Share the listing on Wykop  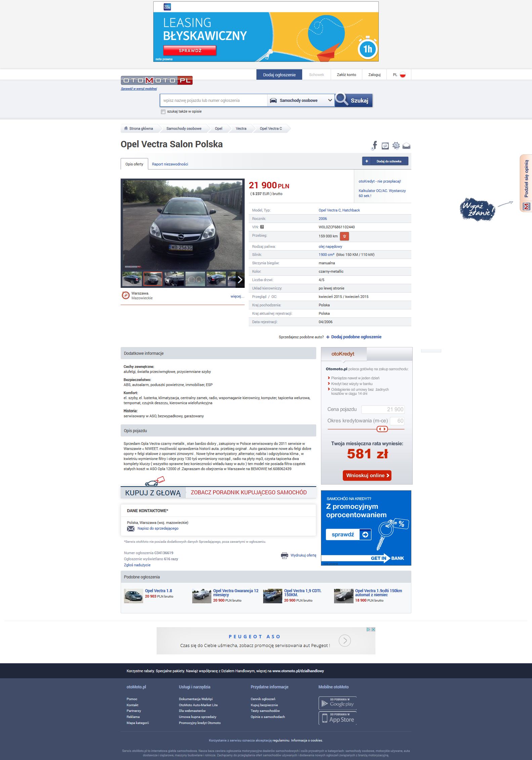click(385, 146)
